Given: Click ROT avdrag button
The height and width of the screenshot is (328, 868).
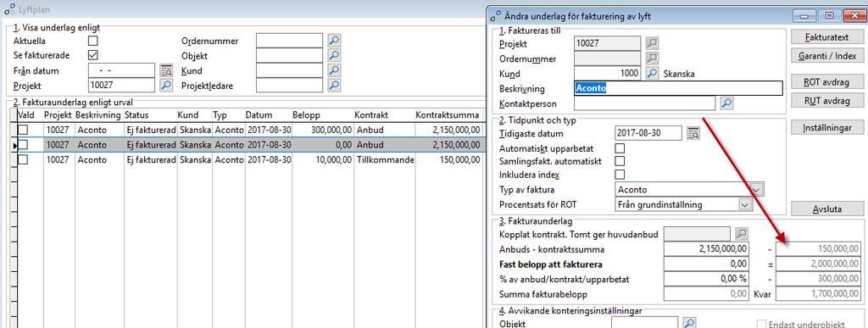Looking at the screenshot, I should coord(827,82).
